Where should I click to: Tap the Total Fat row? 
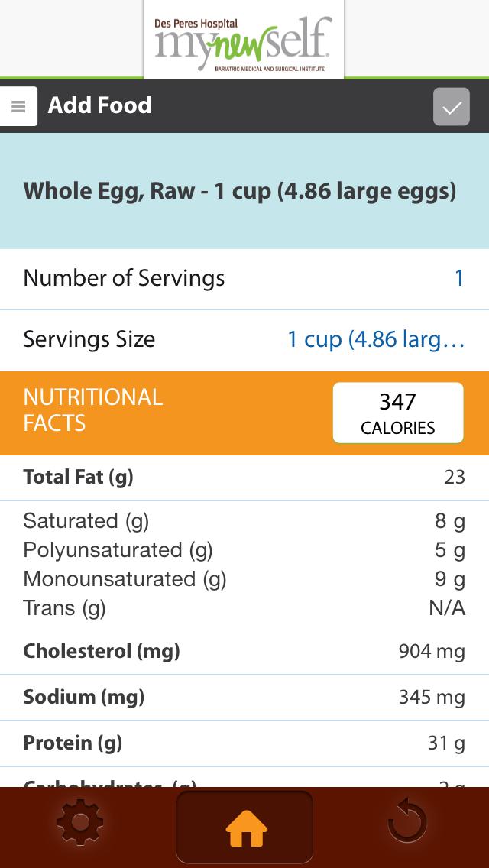244,478
